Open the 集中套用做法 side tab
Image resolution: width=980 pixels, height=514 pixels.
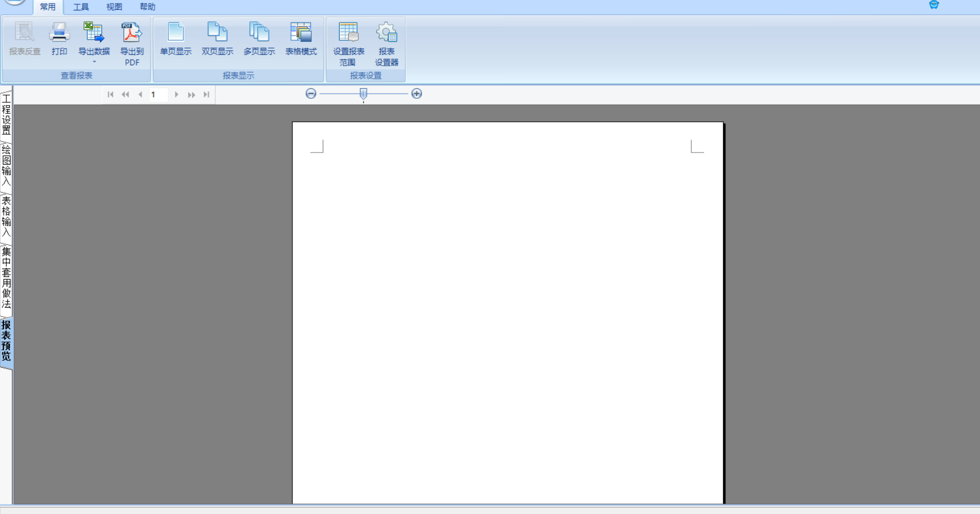pyautogui.click(x=6, y=278)
